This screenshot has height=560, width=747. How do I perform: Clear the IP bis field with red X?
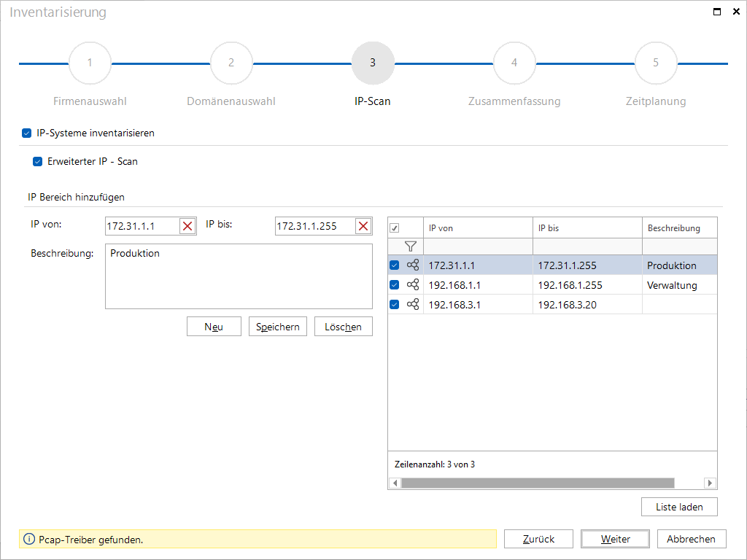coord(363,226)
